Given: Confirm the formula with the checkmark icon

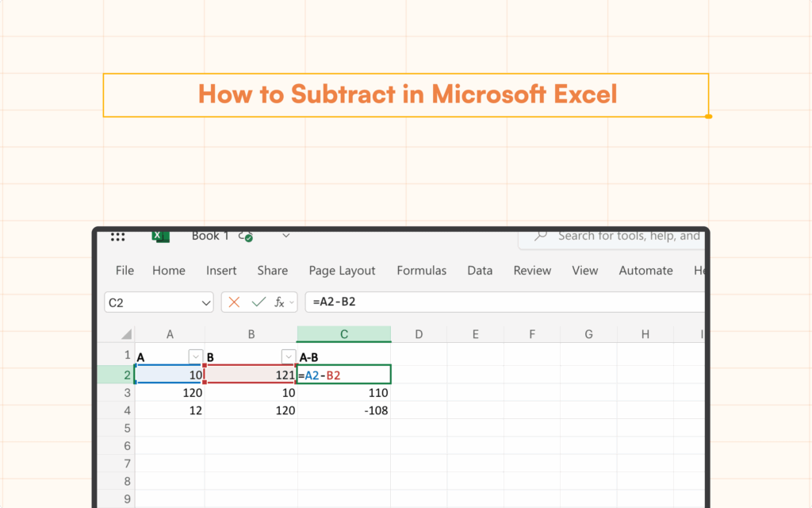Looking at the screenshot, I should pos(258,302).
